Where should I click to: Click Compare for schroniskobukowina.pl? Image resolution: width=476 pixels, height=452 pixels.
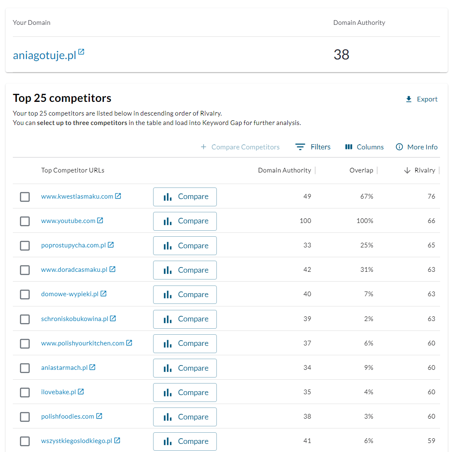[x=185, y=319]
